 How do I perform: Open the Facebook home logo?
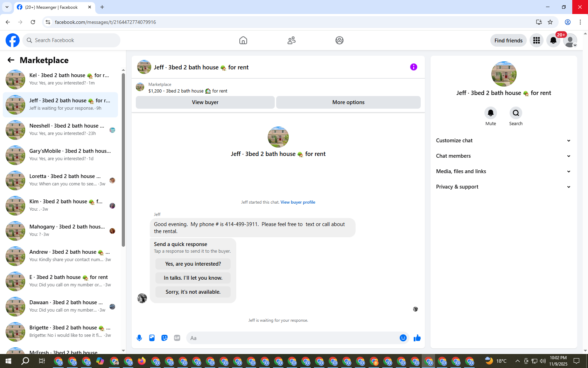coord(13,40)
